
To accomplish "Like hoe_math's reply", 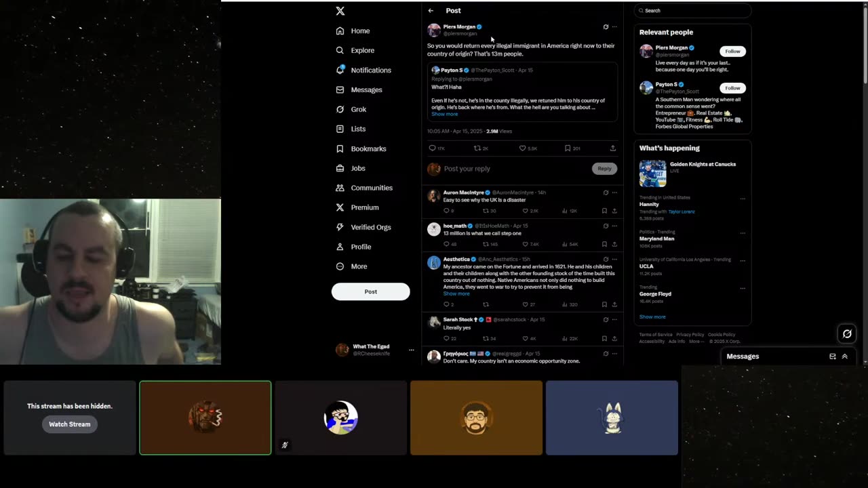I will tap(525, 244).
